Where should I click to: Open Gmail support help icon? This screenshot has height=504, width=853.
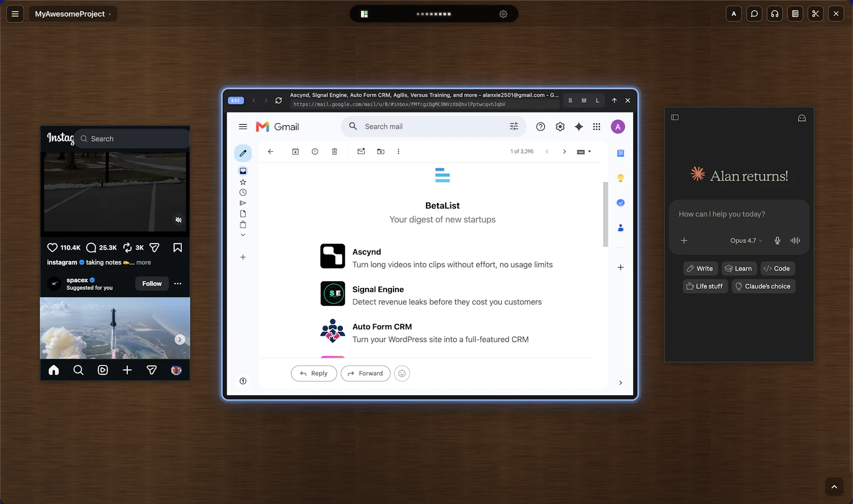coord(541,127)
